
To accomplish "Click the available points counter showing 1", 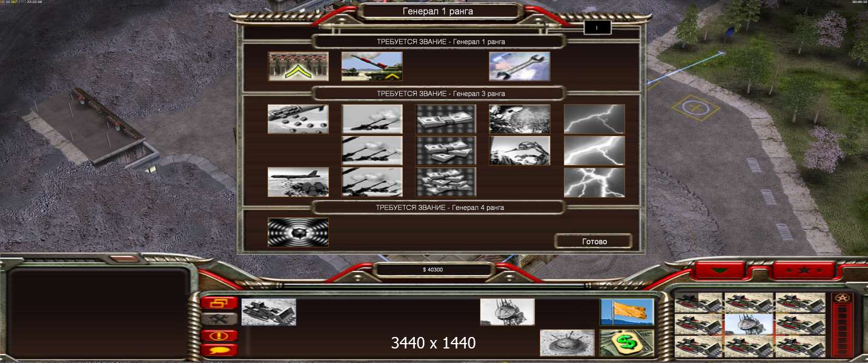I will (x=597, y=28).
